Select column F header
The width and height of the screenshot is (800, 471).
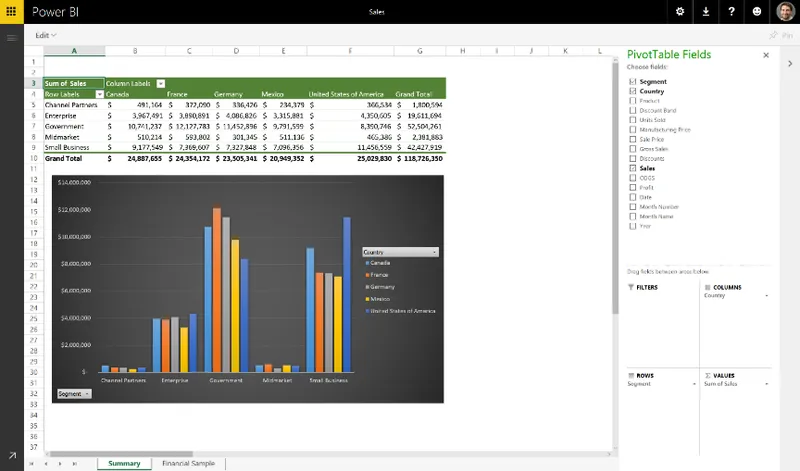click(x=350, y=51)
